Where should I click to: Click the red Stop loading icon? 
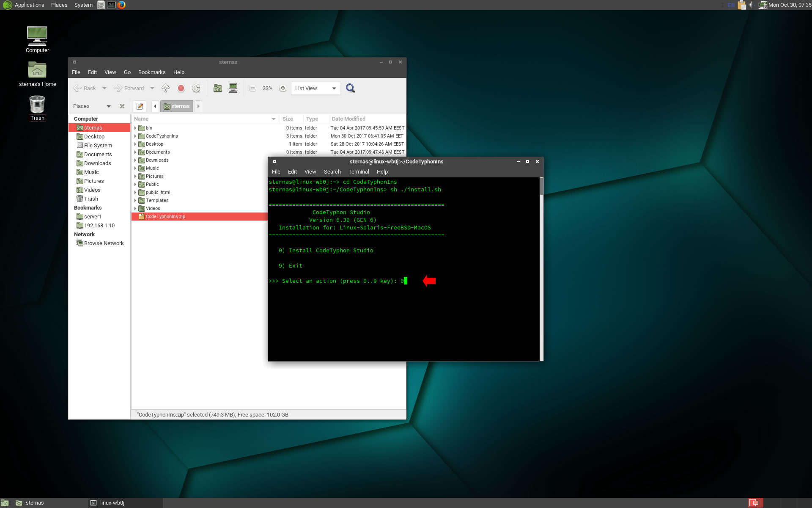click(181, 88)
